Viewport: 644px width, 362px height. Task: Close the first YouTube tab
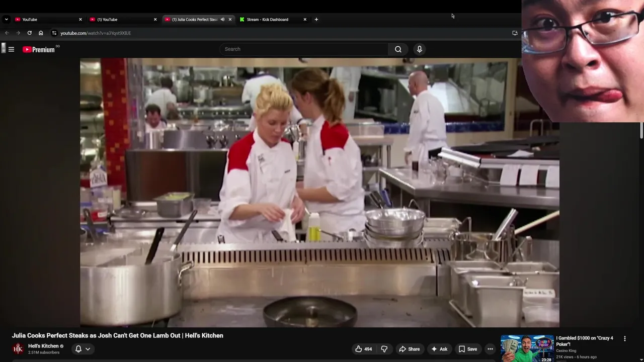pos(80,19)
